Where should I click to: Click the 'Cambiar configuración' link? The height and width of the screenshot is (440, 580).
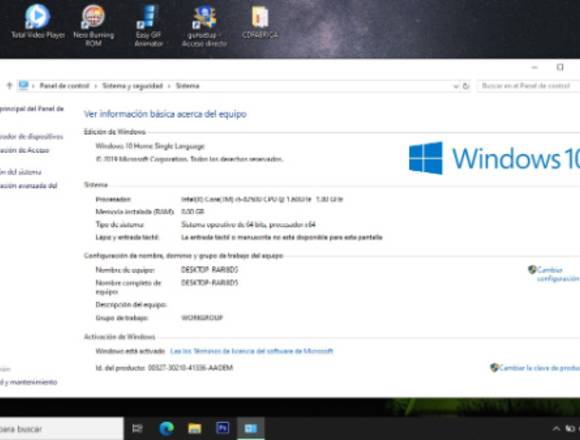click(x=554, y=274)
